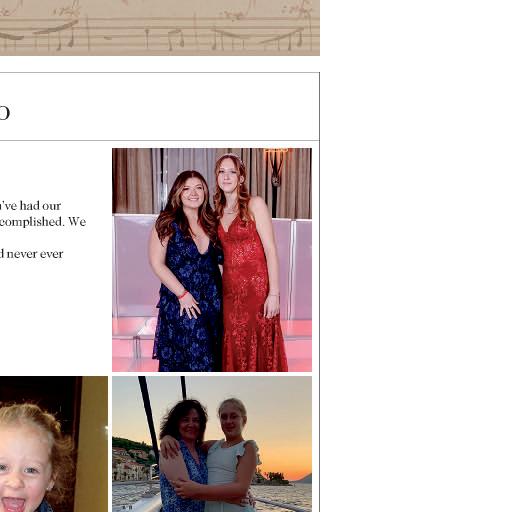Click the text "complished. We"
This screenshot has width=512, height=512.
[x=43, y=222]
